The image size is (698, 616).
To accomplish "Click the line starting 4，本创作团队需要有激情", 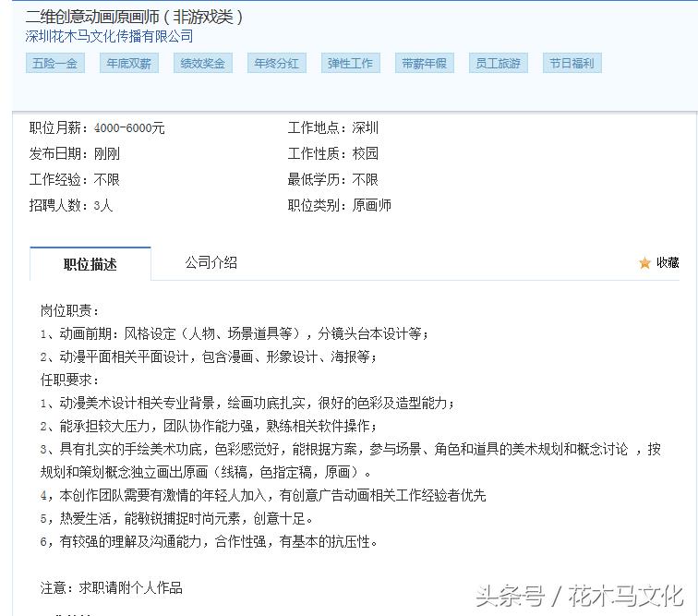I will coord(263,495).
